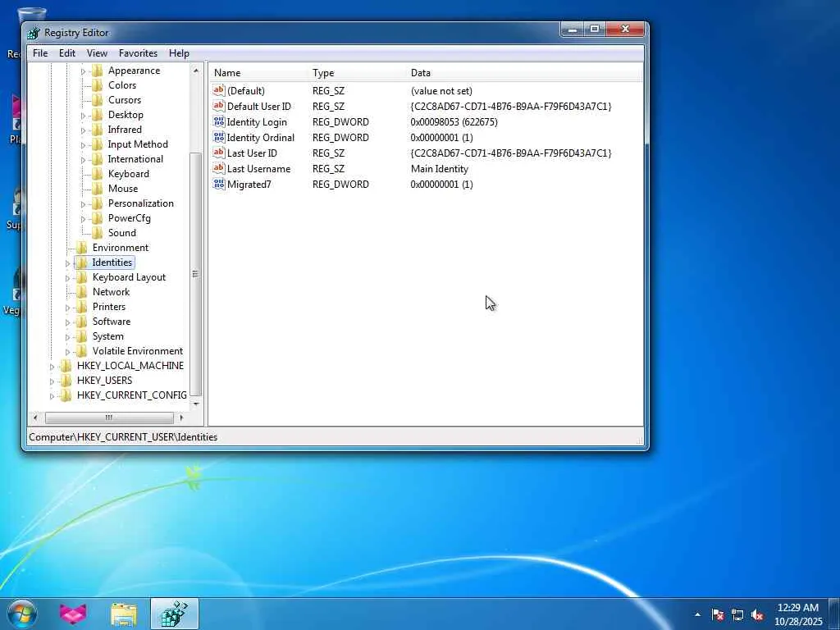
Task: Click the Start button
Action: click(21, 614)
